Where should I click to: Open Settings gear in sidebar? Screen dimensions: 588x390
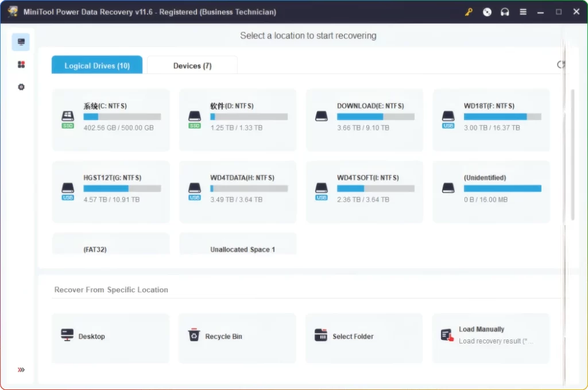pyautogui.click(x=21, y=87)
